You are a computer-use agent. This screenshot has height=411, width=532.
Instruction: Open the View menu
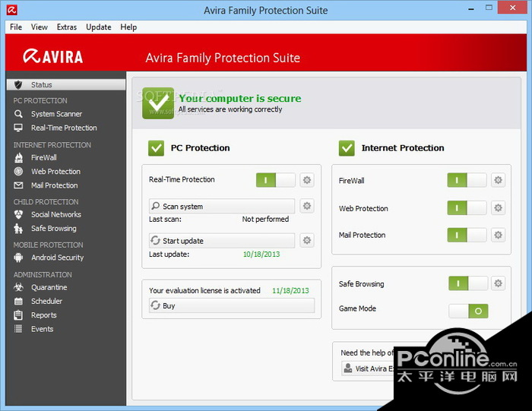(x=40, y=27)
